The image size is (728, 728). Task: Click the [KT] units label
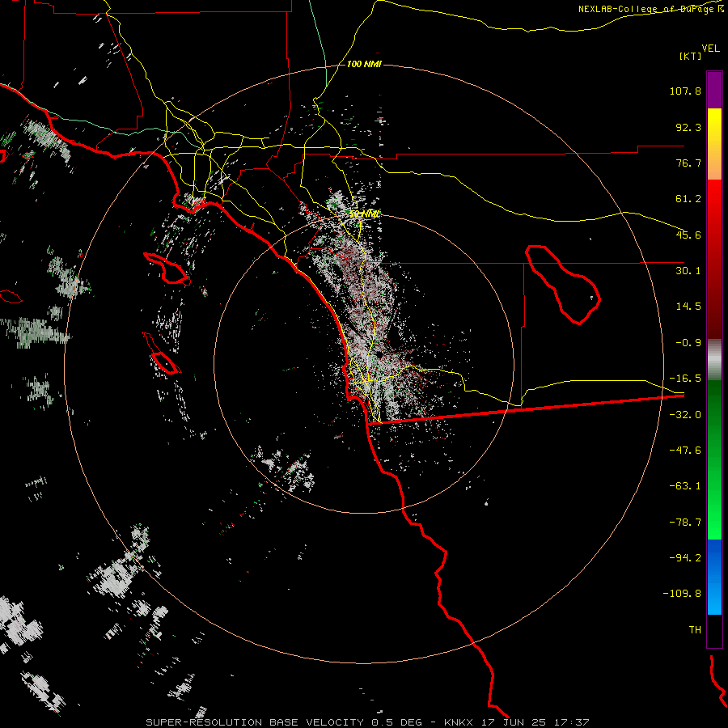click(x=691, y=56)
